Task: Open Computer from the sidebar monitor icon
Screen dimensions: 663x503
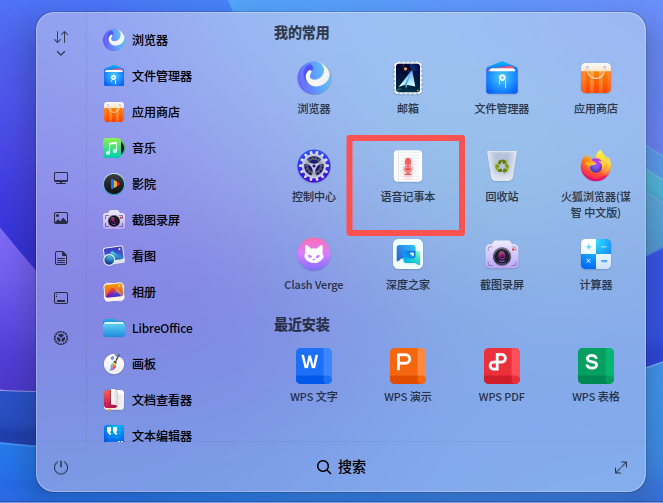Action: 61,178
